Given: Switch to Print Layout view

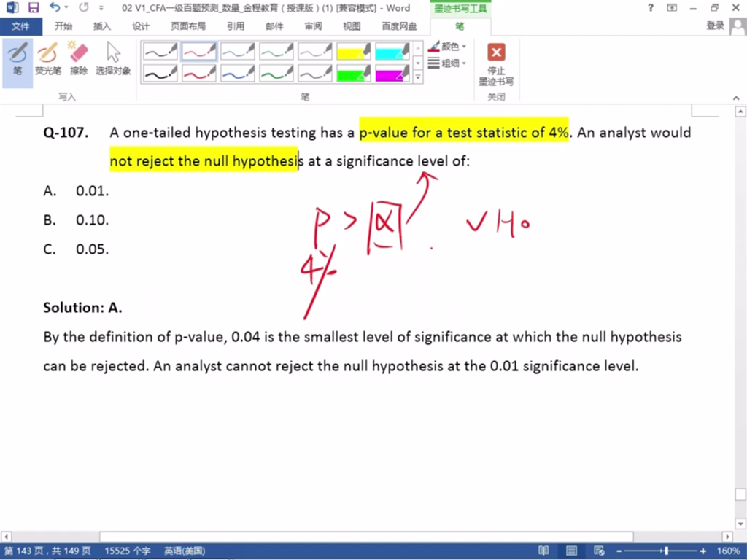Looking at the screenshot, I should click(x=572, y=551).
